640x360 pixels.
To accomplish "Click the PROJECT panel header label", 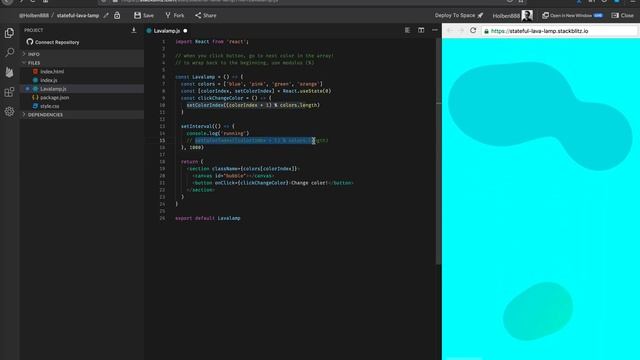I will [x=33, y=30].
